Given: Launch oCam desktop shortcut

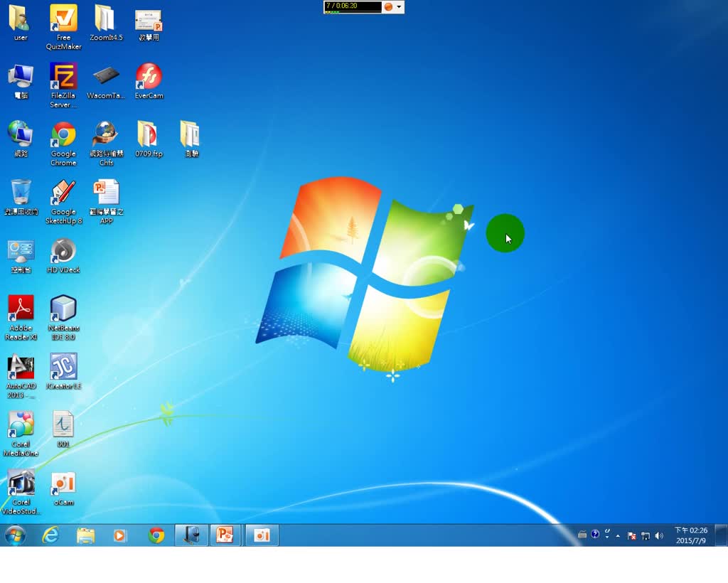Looking at the screenshot, I should point(63,488).
